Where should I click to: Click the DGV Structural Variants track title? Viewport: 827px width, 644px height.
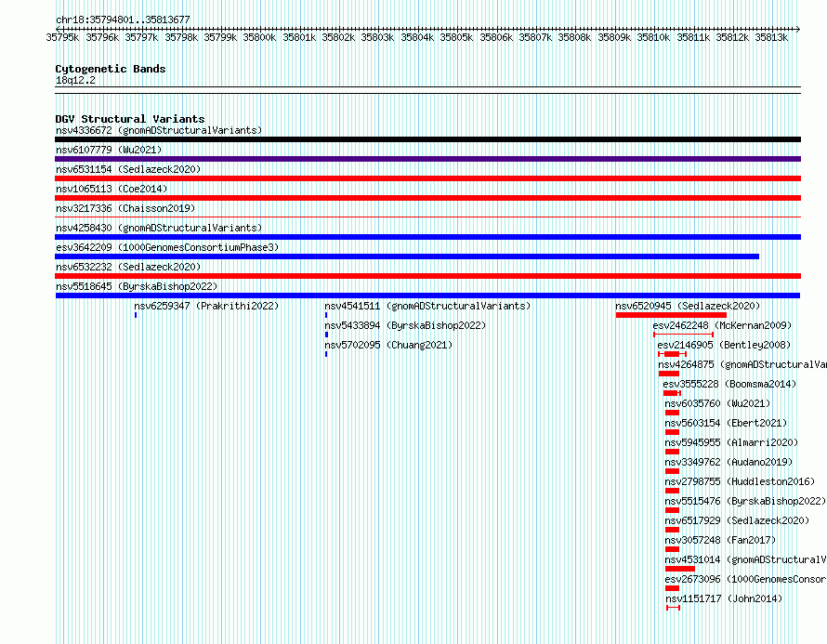(x=130, y=119)
